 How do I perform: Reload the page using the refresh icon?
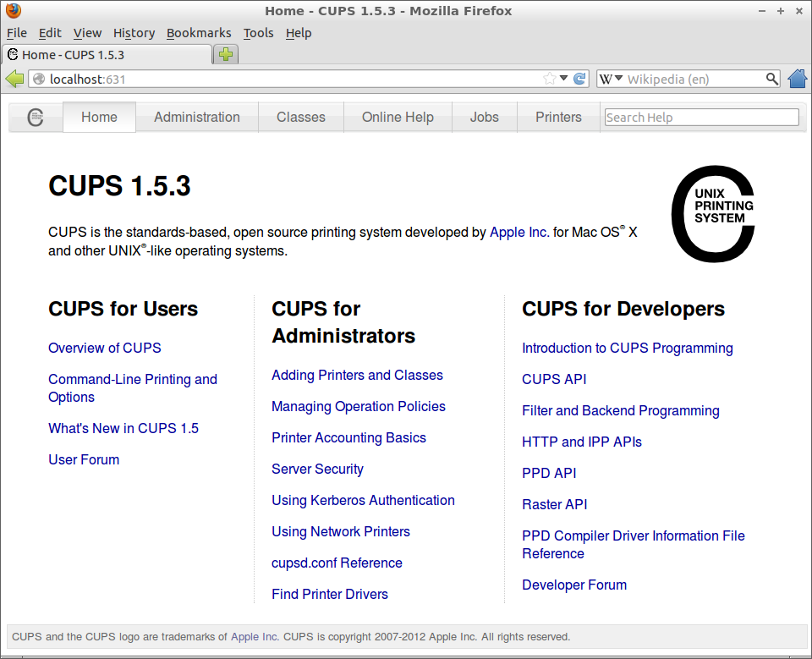coord(579,79)
